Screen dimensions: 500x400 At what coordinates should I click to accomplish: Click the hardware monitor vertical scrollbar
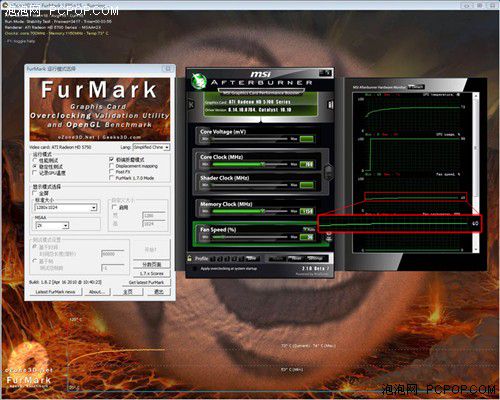point(476,173)
